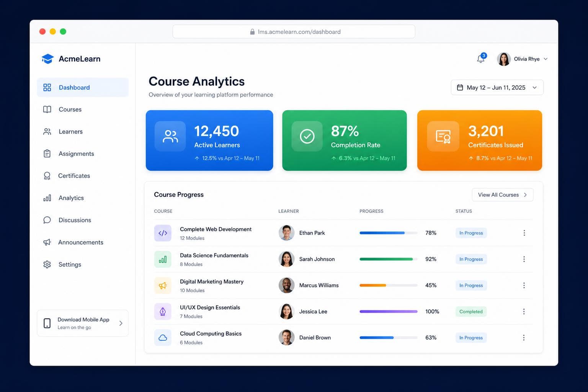588x392 pixels.
Task: Click the Download Mobile App card
Action: (x=83, y=323)
